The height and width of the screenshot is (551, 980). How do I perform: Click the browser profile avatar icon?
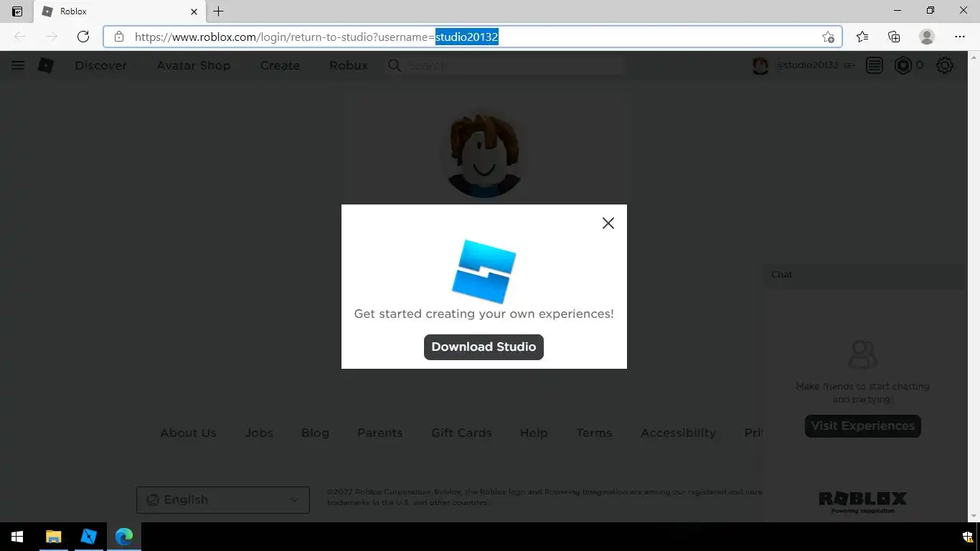click(x=927, y=37)
